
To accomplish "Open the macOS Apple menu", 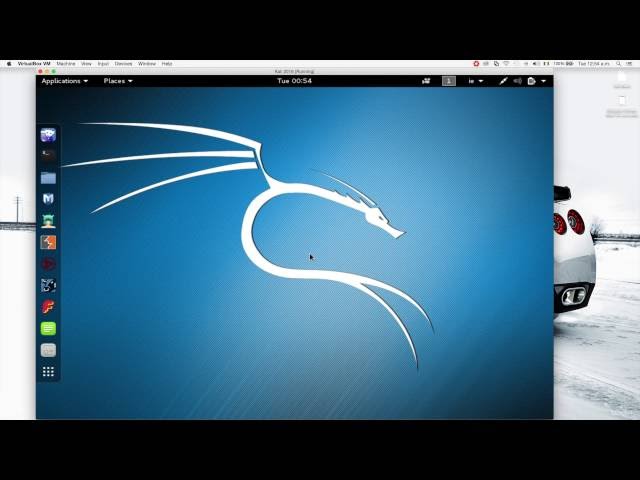I will point(9,64).
